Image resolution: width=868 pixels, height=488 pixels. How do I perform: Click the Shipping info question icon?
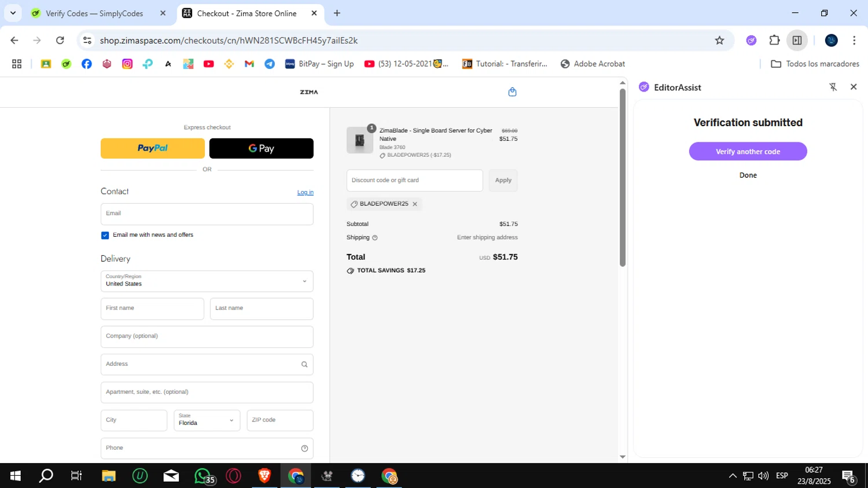[375, 238]
